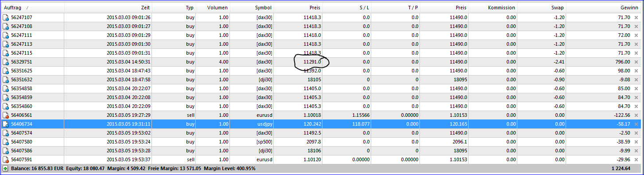Click the order icon for ticket 56247108
This screenshot has height=175, width=644.
click(6, 26)
